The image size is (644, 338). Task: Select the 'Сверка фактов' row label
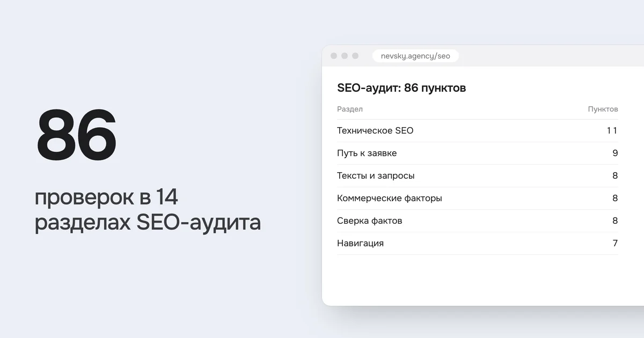[x=369, y=221]
